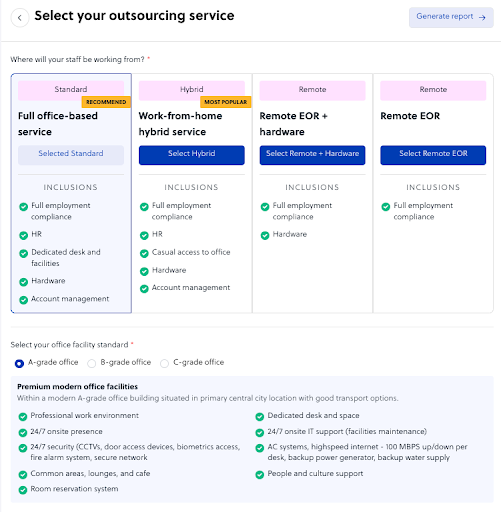501x512 pixels.
Task: Click the check icon beside People and culture support
Action: click(x=260, y=474)
